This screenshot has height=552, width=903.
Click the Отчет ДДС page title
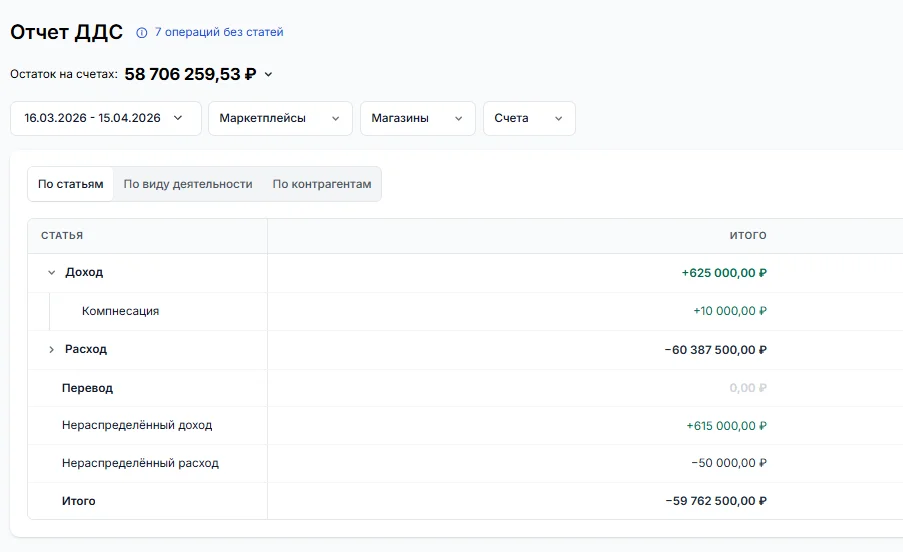[67, 32]
